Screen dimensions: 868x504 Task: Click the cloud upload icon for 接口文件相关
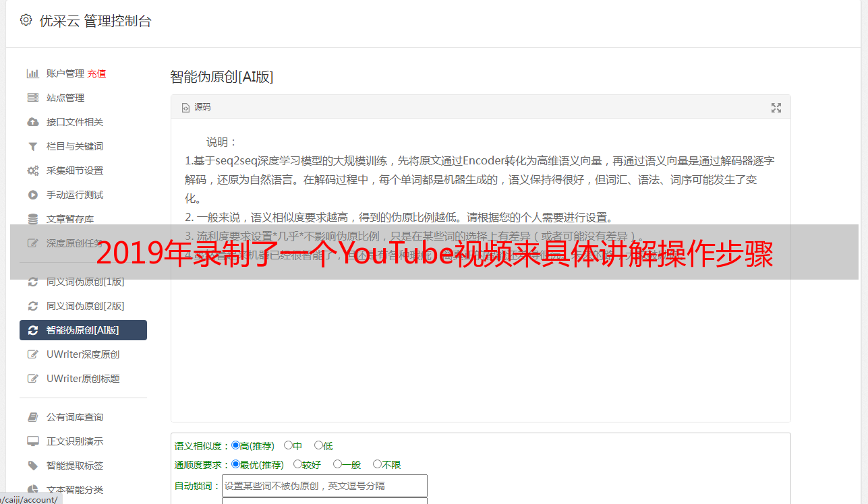click(32, 122)
